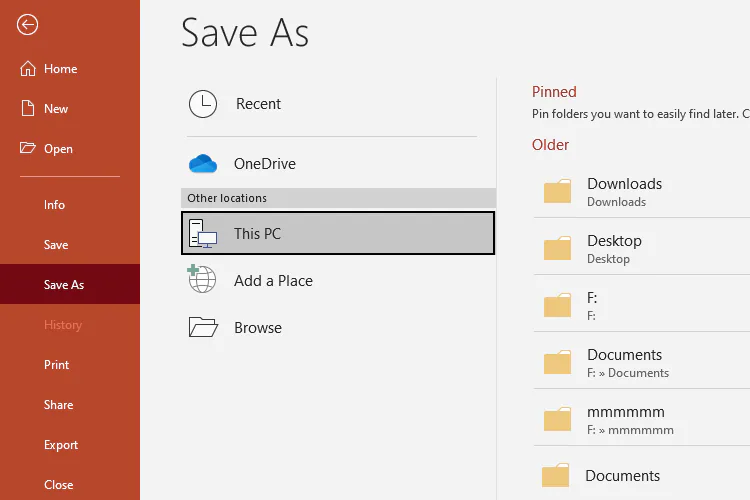Open the Info menu item

[x=54, y=205]
